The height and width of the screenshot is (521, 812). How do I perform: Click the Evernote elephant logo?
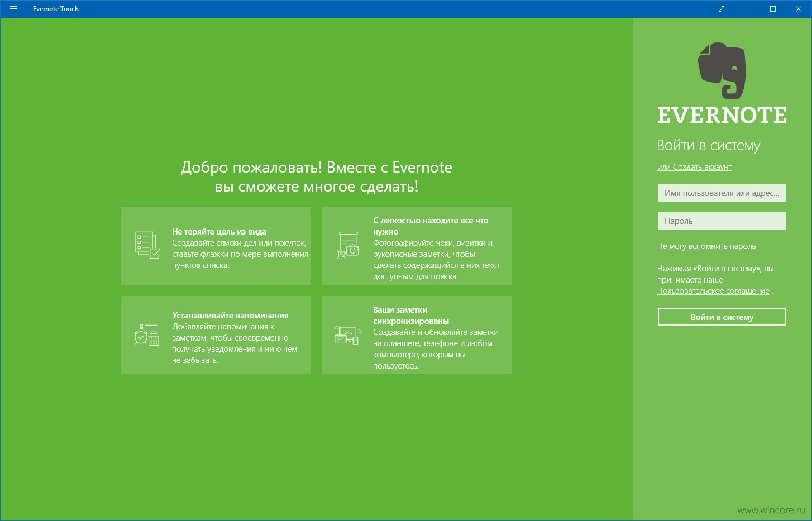pos(722,70)
